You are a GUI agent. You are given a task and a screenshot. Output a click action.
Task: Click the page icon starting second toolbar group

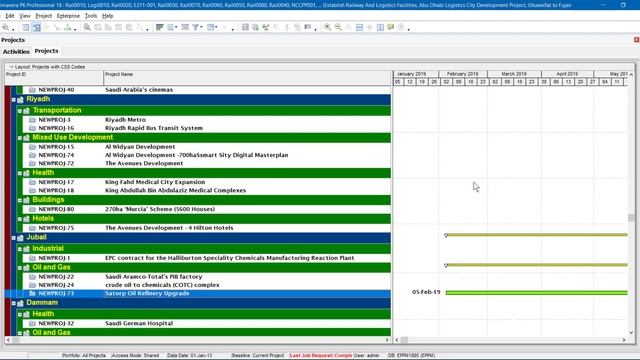[x=87, y=27]
